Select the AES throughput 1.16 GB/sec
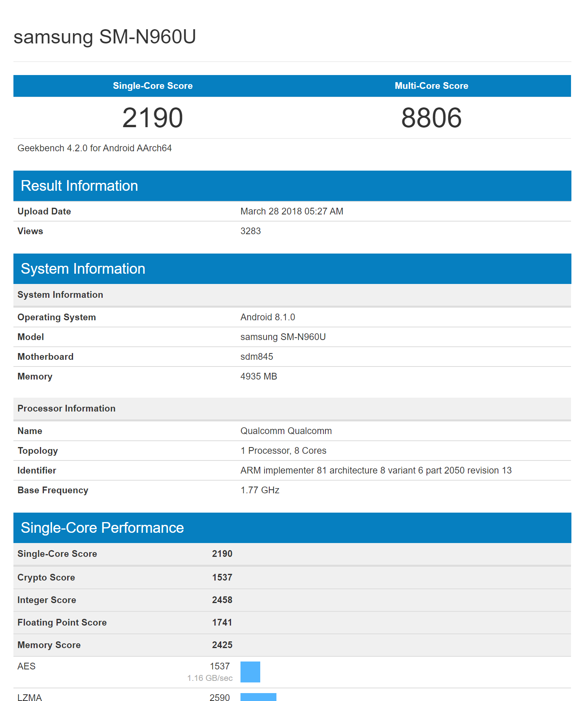 point(210,678)
